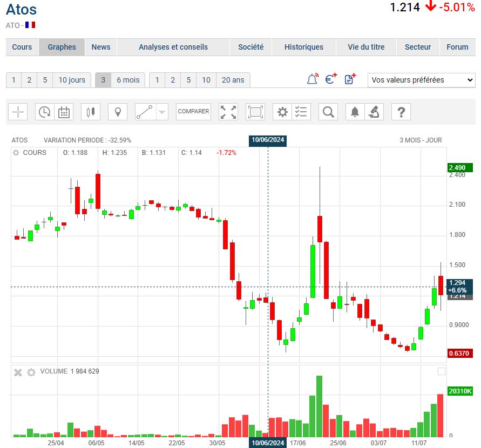Remove the VOLUME indicator with X icon
Screen dimensions: 481x448
[18, 372]
